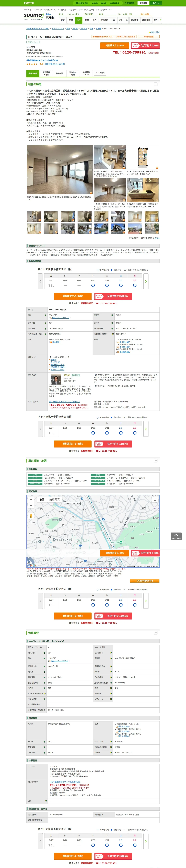
Task: Collapse the 周辺環境・地図 section
Action: point(156,460)
